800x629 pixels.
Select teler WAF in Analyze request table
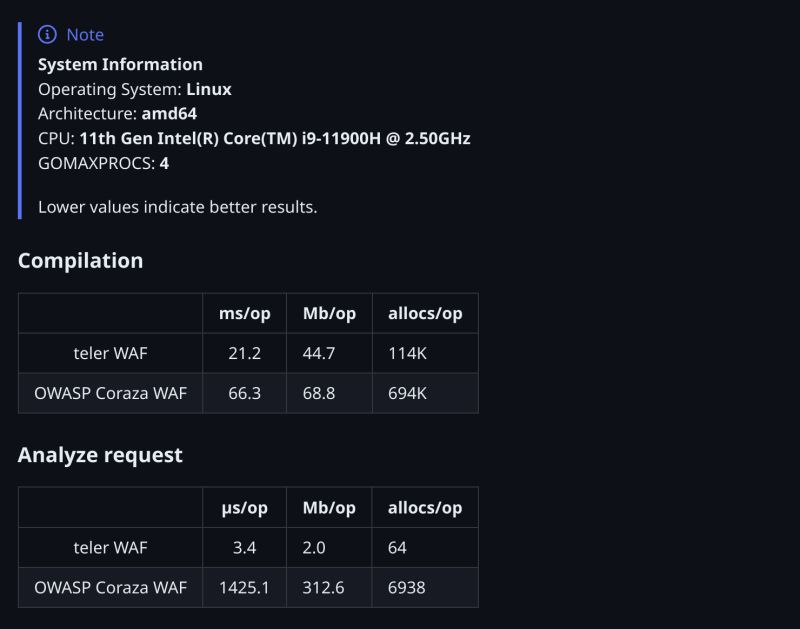coord(111,547)
